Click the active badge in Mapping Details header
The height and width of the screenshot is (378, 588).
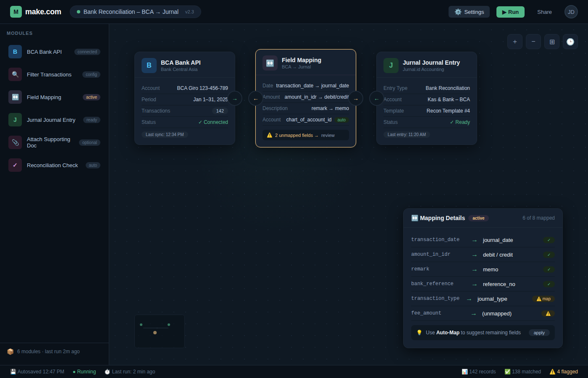point(478,218)
